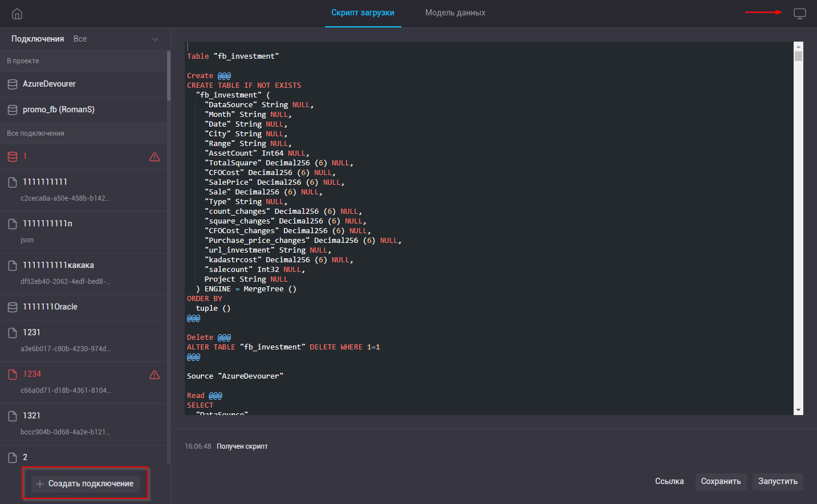Expand the Подключения filter dropdown chevron
This screenshot has width=817, height=504.
pos(155,39)
